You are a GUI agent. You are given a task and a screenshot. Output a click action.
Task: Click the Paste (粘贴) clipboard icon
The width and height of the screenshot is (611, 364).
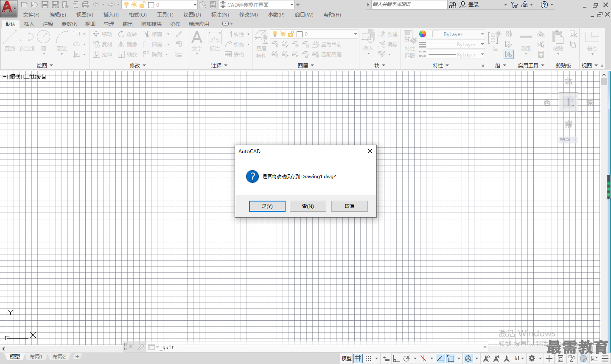click(558, 41)
